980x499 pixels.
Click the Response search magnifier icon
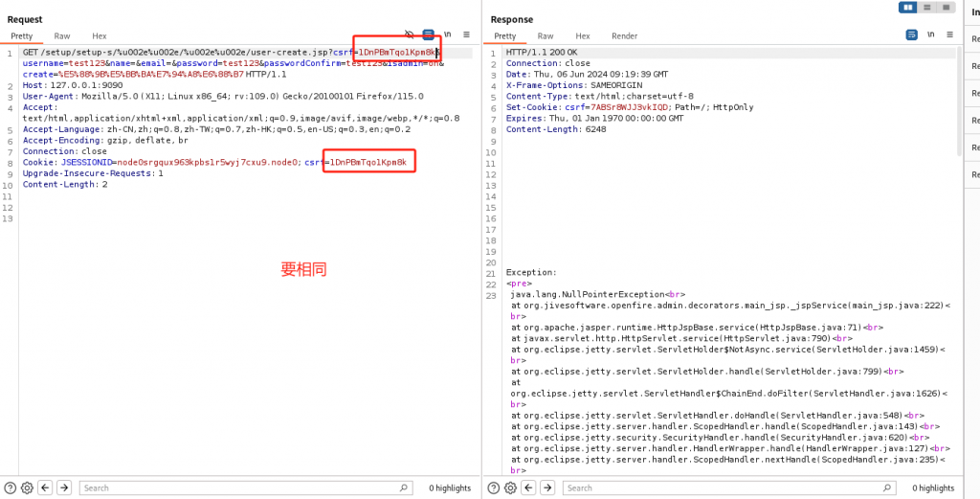(x=887, y=488)
